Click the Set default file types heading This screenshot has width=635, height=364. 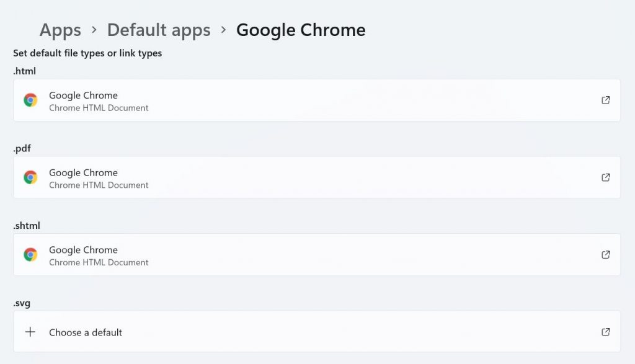coord(87,53)
